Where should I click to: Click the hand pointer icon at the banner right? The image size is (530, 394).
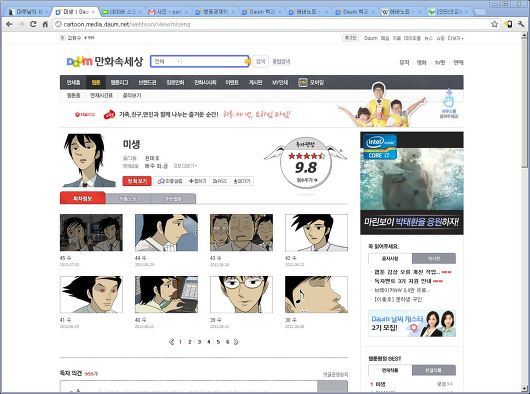click(x=449, y=100)
